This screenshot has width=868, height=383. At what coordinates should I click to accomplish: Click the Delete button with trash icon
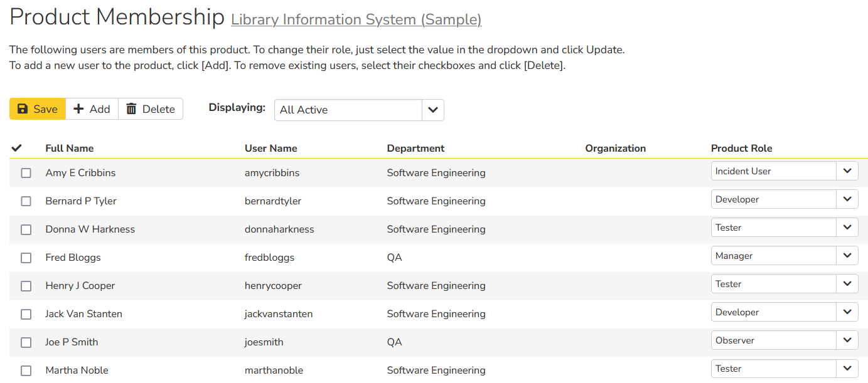[151, 109]
